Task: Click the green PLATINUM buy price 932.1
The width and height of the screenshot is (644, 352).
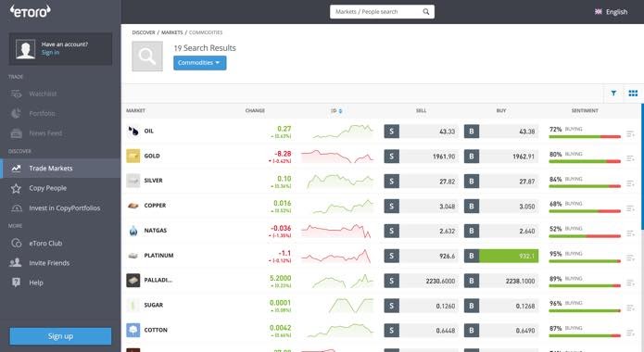Action: coord(509,256)
